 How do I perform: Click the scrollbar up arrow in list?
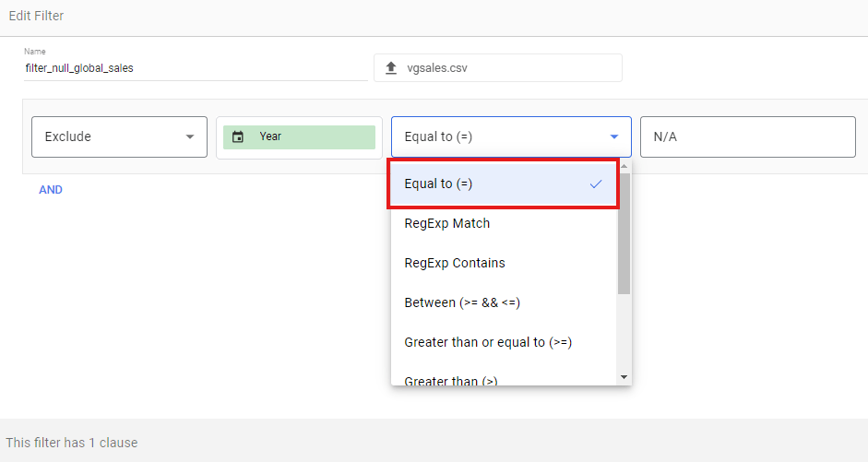624,167
